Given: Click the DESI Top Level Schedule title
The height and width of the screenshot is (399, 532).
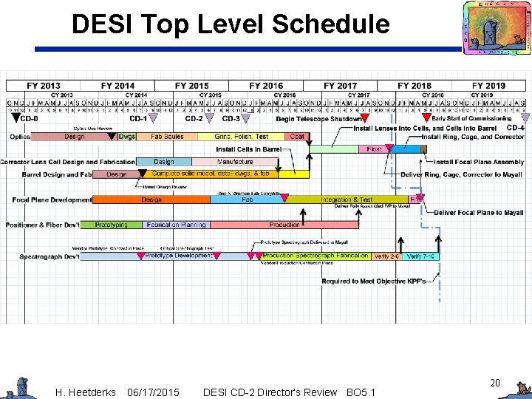Looking at the screenshot, I should (231, 24).
